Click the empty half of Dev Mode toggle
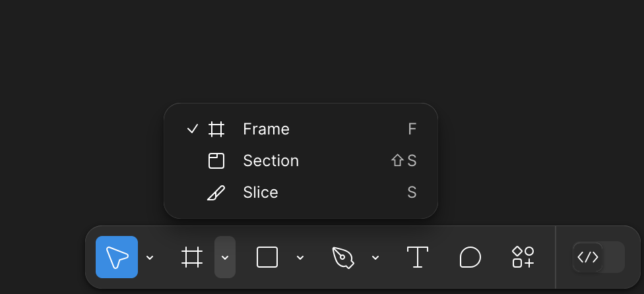The height and width of the screenshot is (294, 644). 614,257
